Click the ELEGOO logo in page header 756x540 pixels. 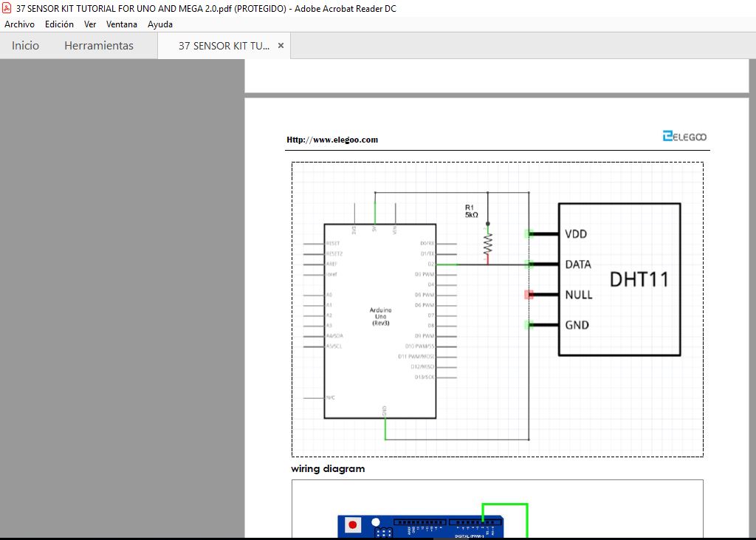click(684, 137)
